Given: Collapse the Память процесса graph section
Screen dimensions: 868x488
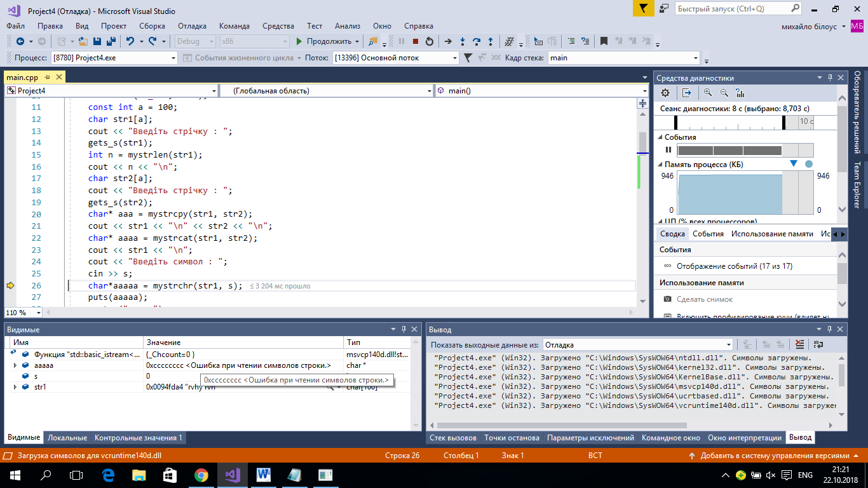Looking at the screenshot, I should pyautogui.click(x=660, y=165).
